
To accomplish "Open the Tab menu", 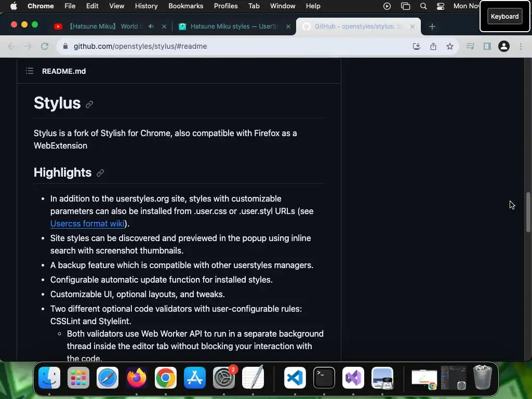I will point(254,6).
